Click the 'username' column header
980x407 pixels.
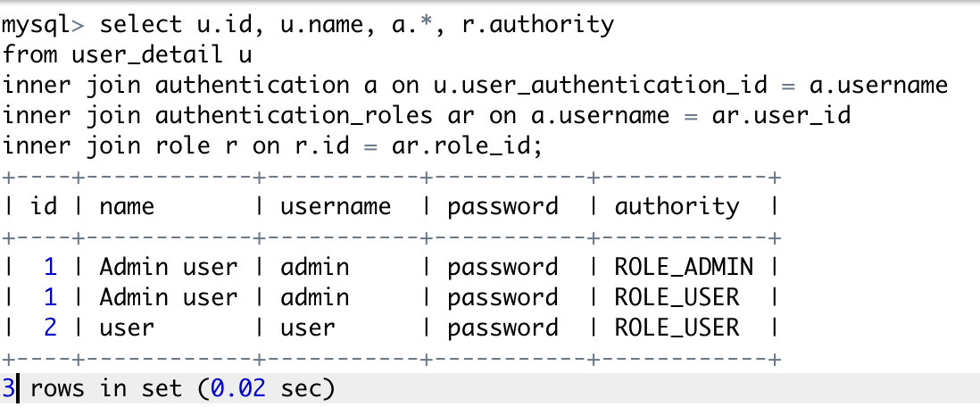336,206
